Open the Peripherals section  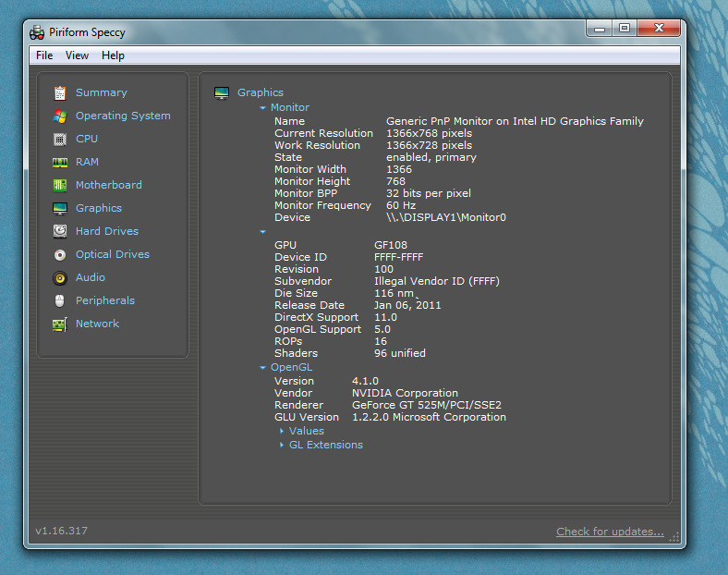click(x=105, y=300)
